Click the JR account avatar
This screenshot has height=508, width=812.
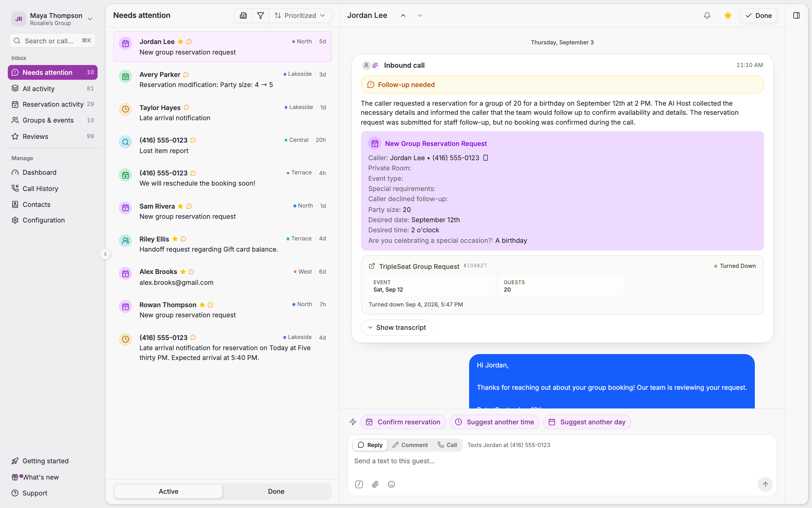19,19
